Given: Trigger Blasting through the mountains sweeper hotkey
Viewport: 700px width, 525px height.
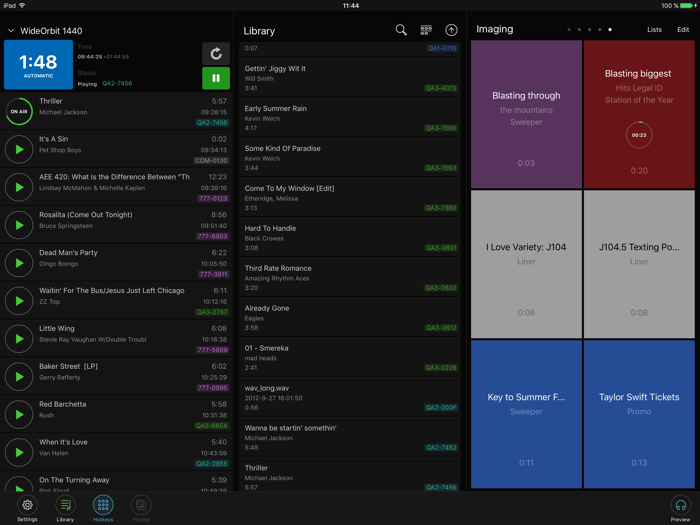Looking at the screenshot, I should pos(526,114).
